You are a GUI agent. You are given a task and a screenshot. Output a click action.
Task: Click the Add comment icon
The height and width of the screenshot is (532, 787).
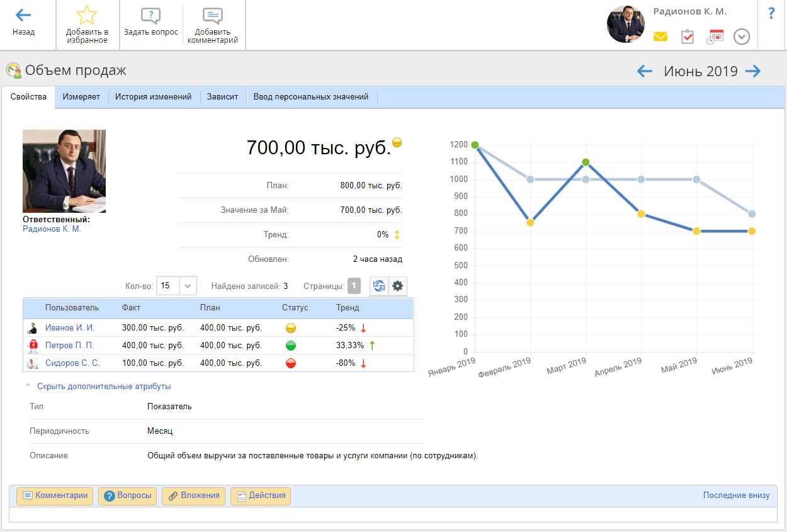tap(213, 16)
